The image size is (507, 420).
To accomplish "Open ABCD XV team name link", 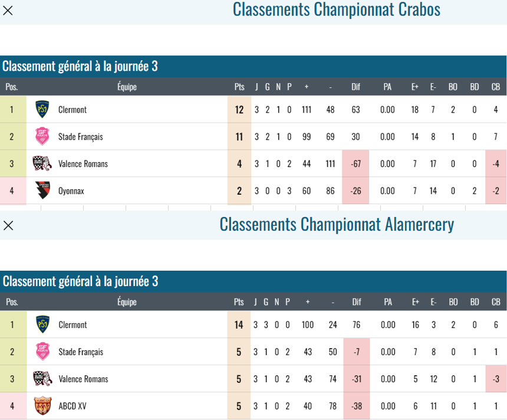I will [73, 406].
